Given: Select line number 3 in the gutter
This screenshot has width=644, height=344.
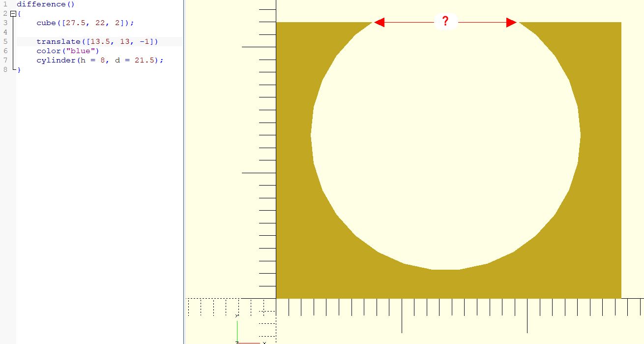Looking at the screenshot, I should pos(5,23).
